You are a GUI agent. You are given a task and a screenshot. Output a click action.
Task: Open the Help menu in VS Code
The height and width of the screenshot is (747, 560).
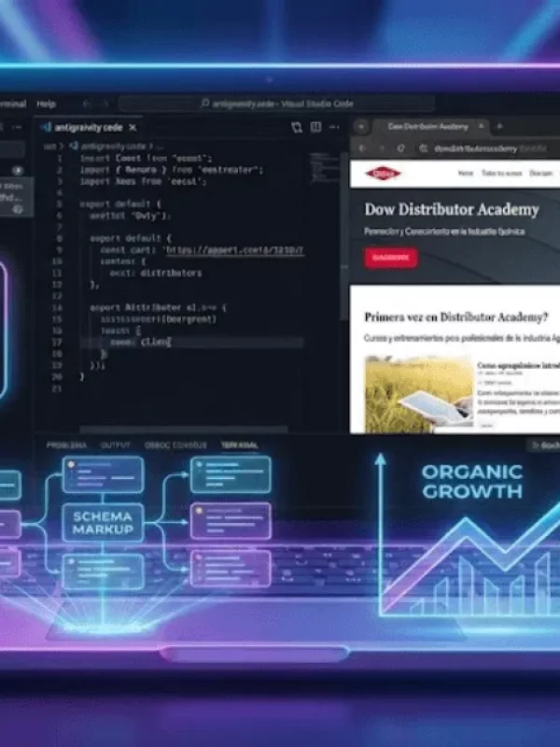click(x=46, y=104)
